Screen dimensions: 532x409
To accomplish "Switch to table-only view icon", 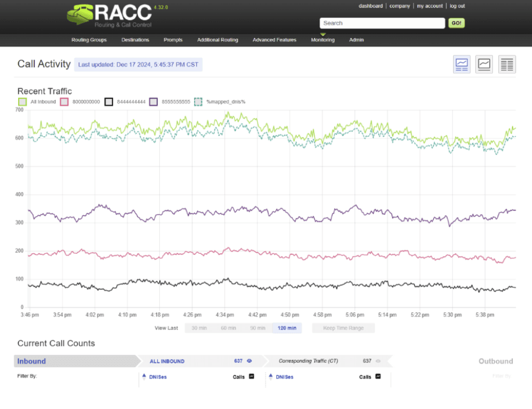I will 507,64.
